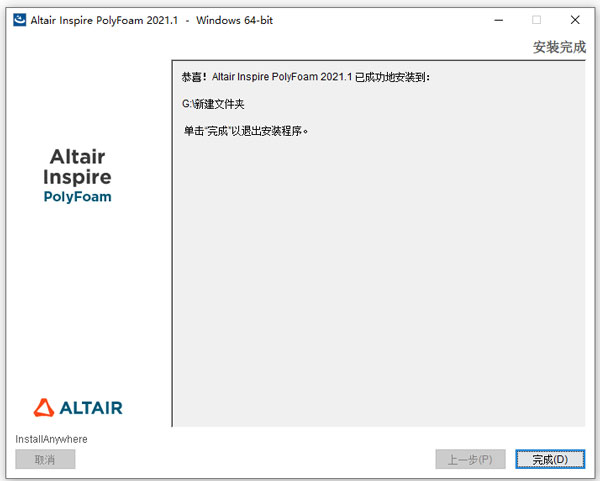The height and width of the screenshot is (481, 600).
Task: Click the Altair Inspire PolyFoam title bar icon
Action: click(20, 20)
